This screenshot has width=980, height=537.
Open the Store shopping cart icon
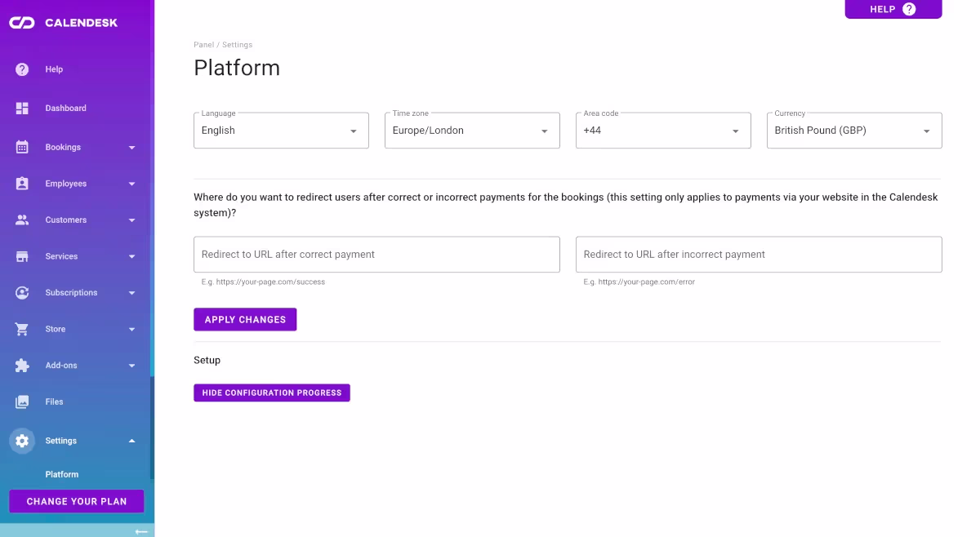pos(22,328)
